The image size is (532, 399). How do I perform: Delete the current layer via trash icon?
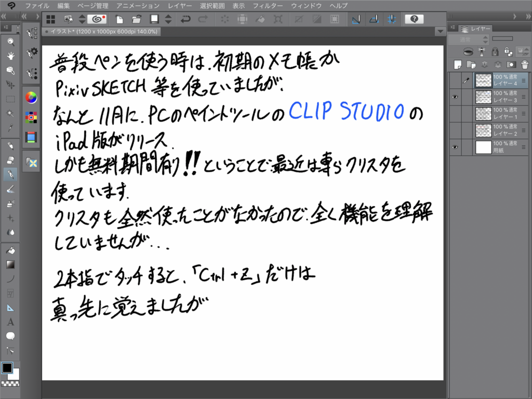click(524, 64)
